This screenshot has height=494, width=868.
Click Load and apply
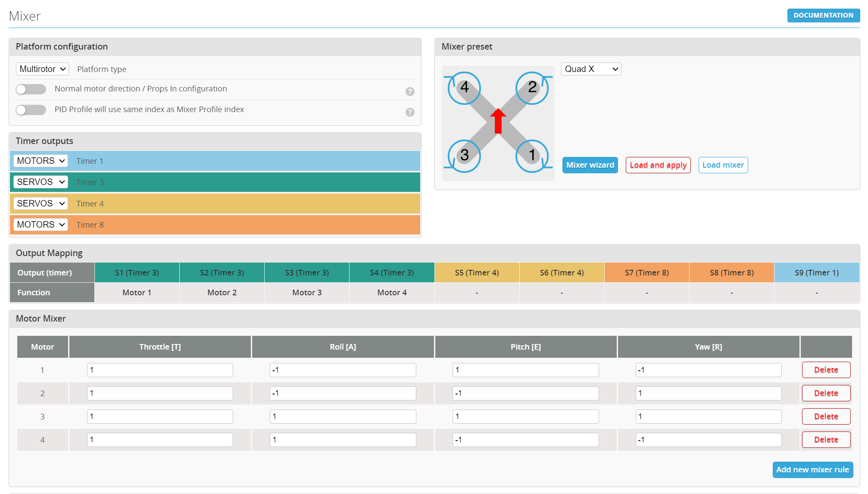[658, 165]
